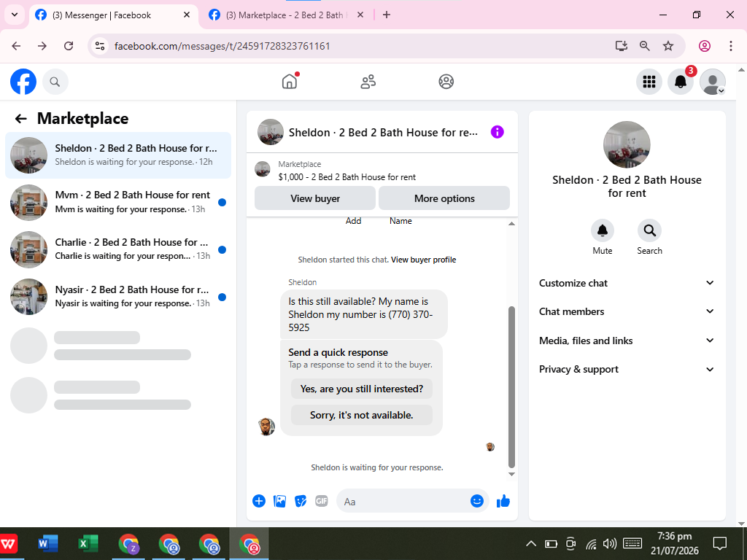747x560 pixels.
Task: Open more actions plus icon in composer
Action: coord(259,501)
